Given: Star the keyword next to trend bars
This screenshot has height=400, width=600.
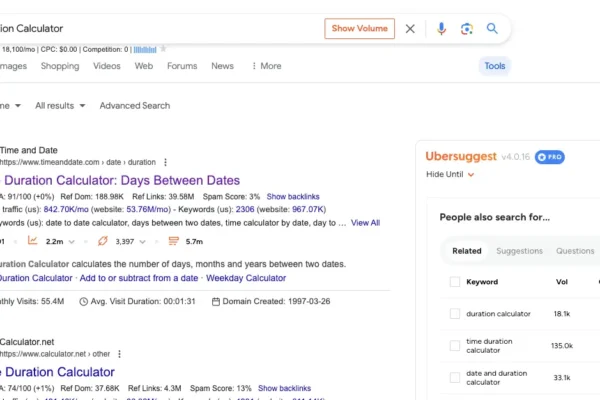Looking at the screenshot, I should 163,49.
